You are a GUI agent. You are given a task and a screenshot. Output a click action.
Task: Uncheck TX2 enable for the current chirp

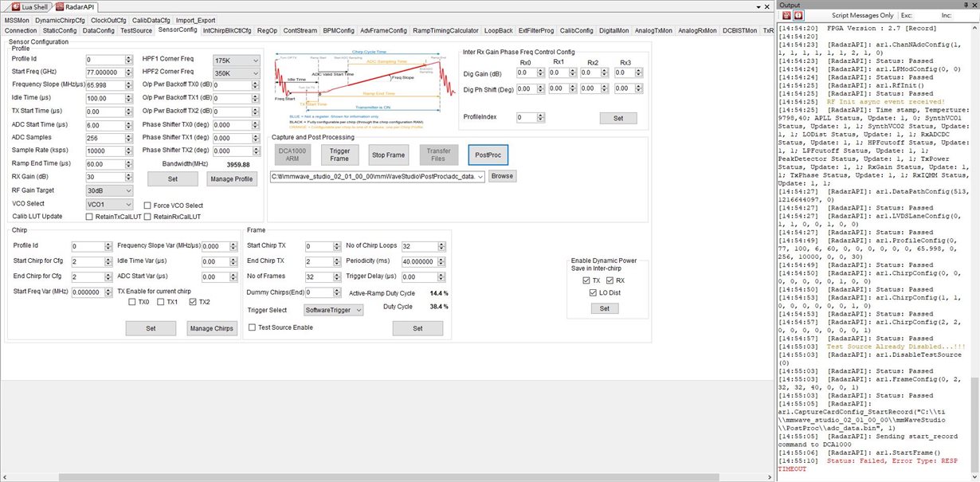tap(193, 302)
